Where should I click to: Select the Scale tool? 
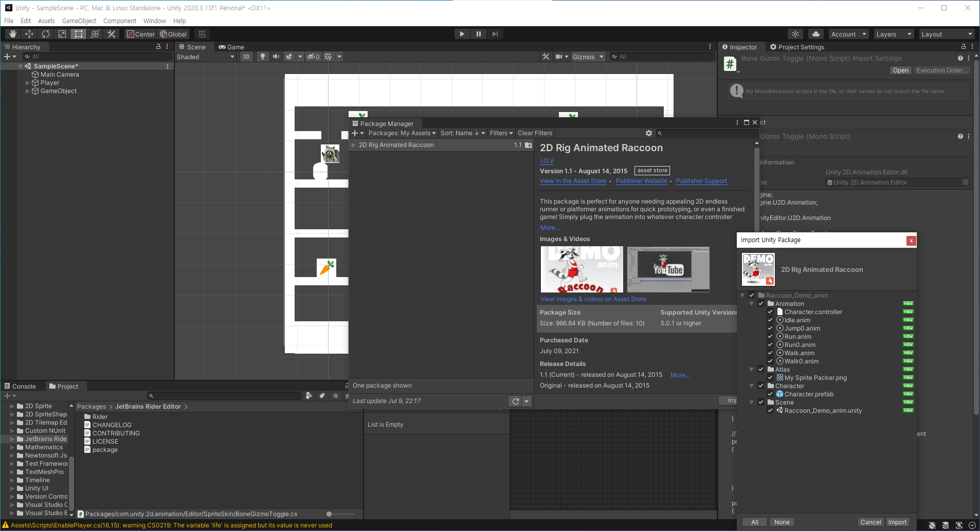click(x=62, y=34)
